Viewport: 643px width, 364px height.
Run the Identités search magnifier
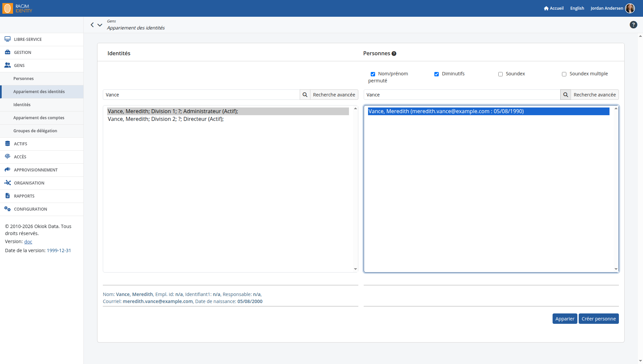[305, 95]
